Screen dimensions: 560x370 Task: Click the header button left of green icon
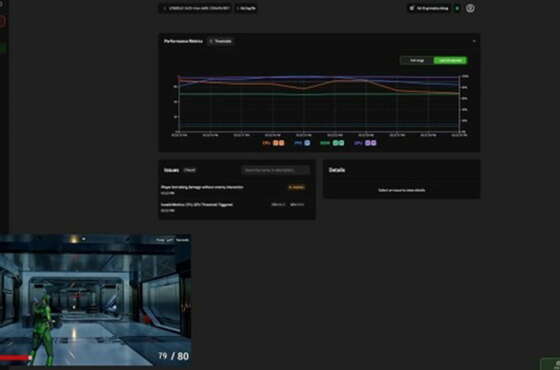tap(429, 8)
